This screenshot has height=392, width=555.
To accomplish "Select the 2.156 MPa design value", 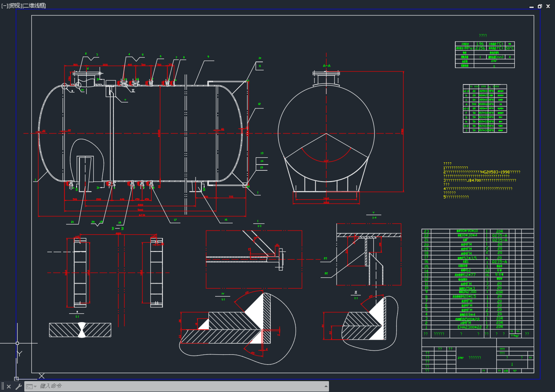I will [x=480, y=48].
